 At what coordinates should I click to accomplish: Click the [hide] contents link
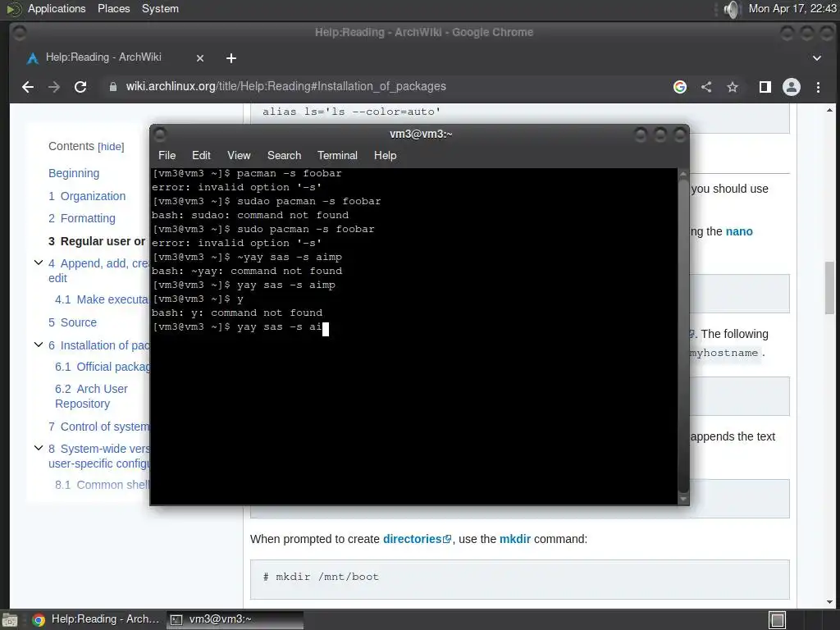[x=111, y=147]
